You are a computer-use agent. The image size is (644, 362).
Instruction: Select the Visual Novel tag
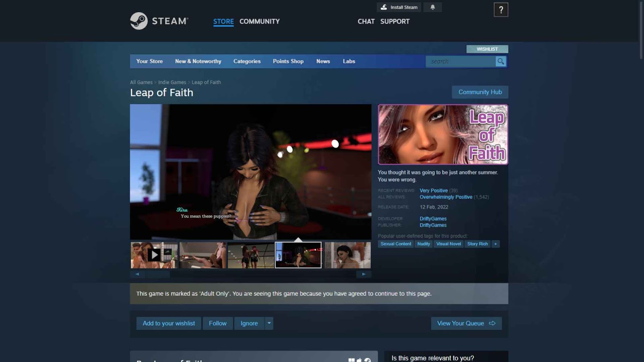coord(449,244)
